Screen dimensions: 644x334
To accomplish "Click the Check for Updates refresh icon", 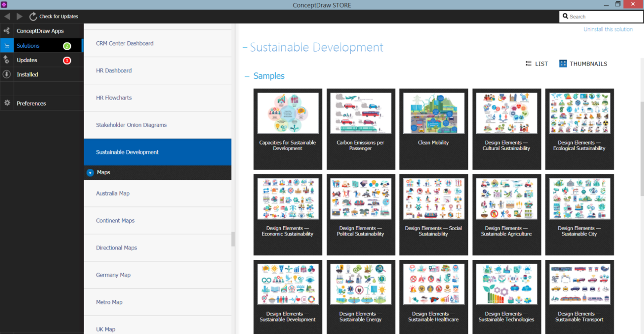I will point(33,16).
